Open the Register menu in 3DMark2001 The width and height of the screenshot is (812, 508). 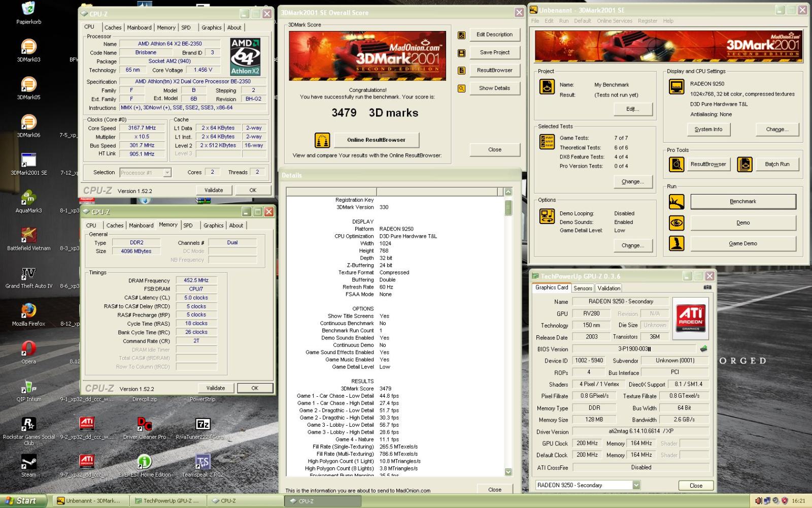tap(648, 21)
